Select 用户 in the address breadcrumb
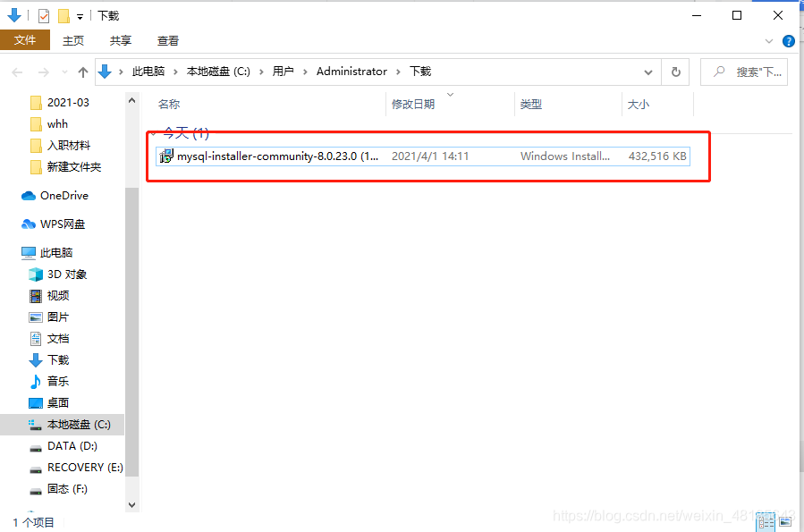Viewport: 804px width, 532px height. click(283, 72)
